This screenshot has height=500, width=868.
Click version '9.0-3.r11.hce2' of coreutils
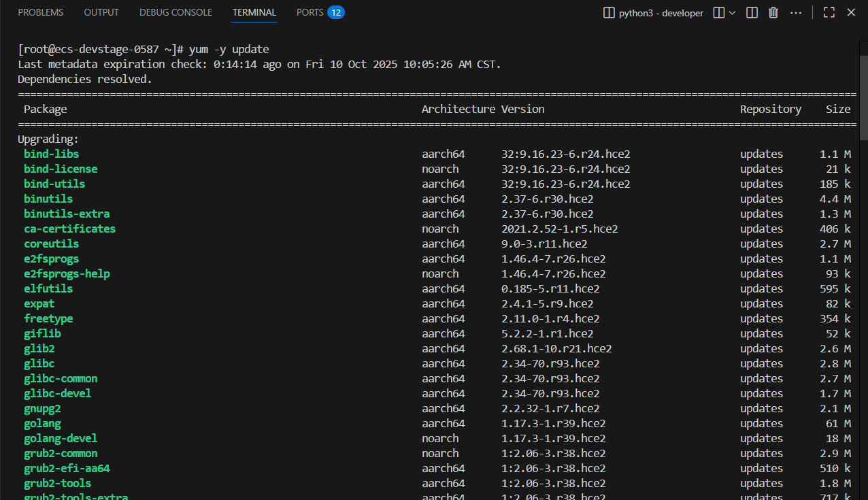(544, 244)
